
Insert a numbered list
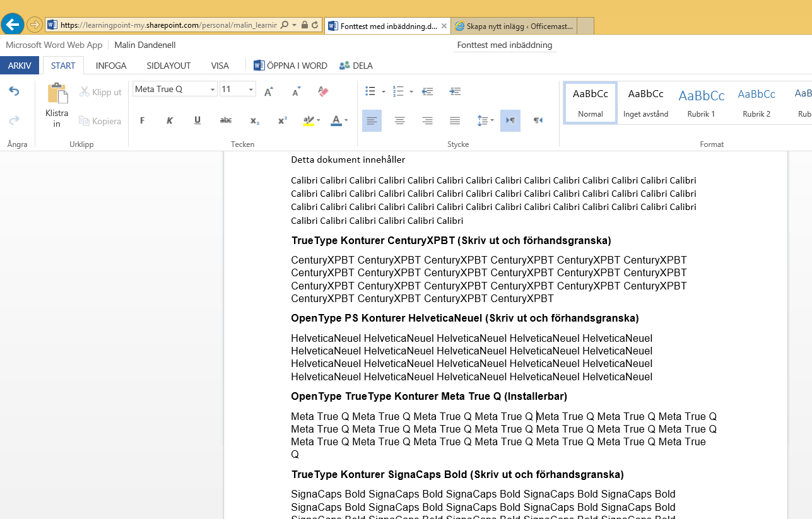[398, 91]
